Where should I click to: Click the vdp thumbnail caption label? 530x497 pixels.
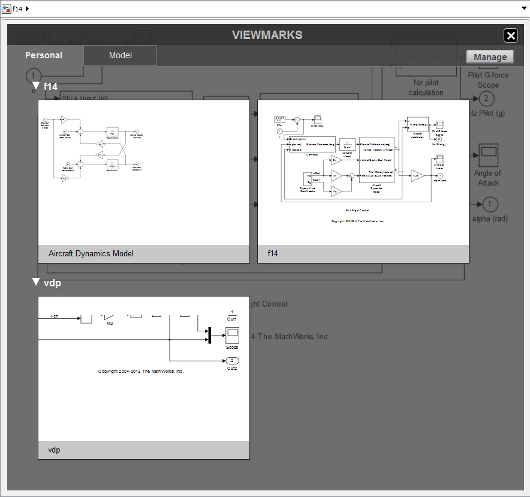tap(54, 450)
